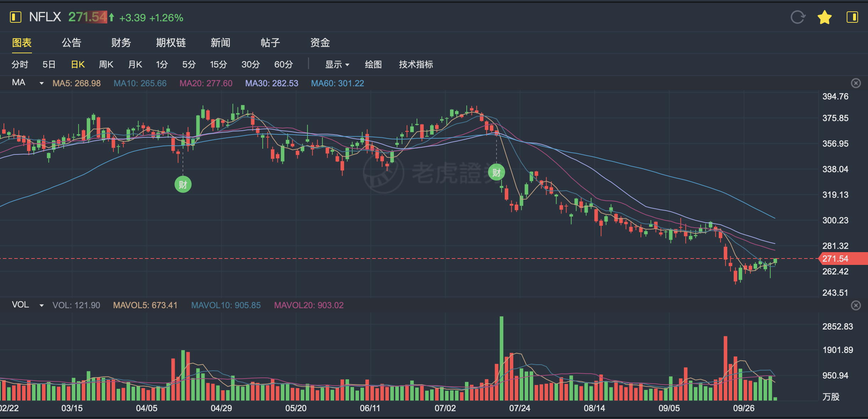The width and height of the screenshot is (868, 419).
Task: Click the refresh chart icon
Action: (x=798, y=17)
